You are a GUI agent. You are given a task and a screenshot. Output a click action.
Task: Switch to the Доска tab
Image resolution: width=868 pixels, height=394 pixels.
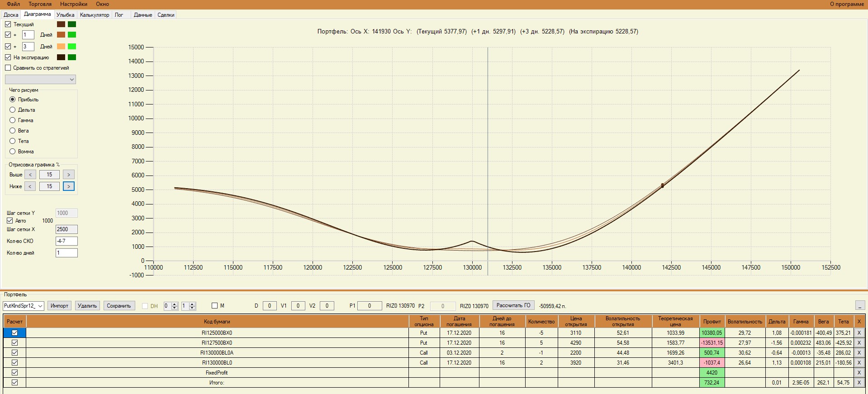pos(11,15)
